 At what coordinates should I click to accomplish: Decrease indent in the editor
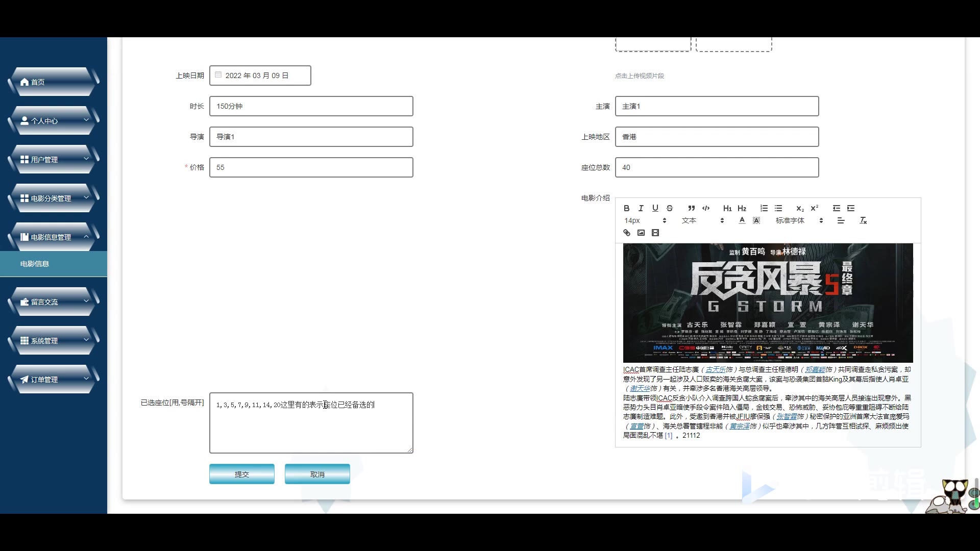[x=836, y=208]
